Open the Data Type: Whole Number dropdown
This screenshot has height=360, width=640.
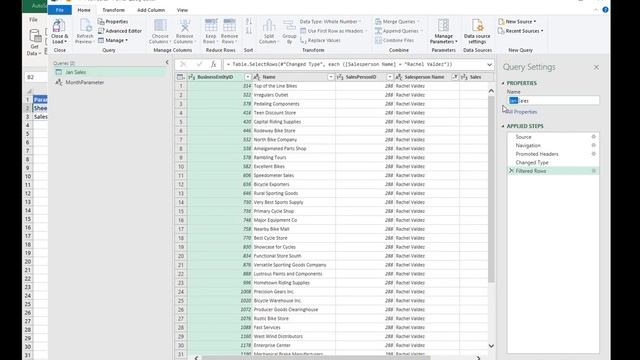[331, 21]
